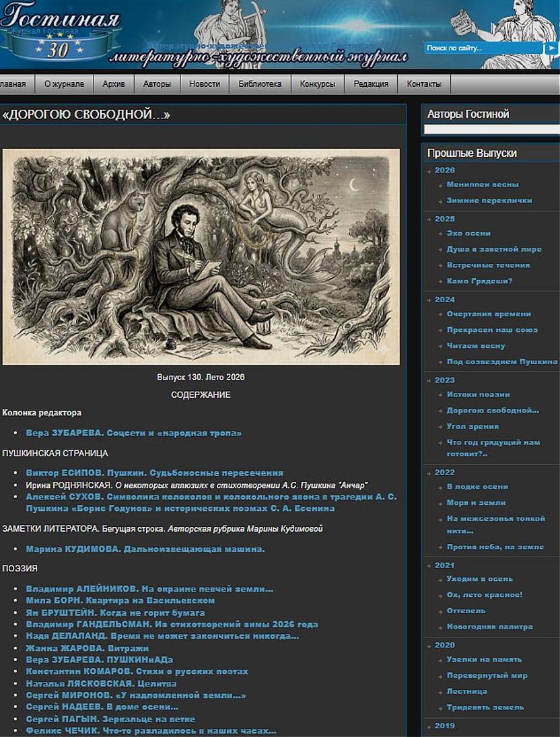Open the 'Моря и земли' issue link
The image size is (560, 737).
coord(476,503)
